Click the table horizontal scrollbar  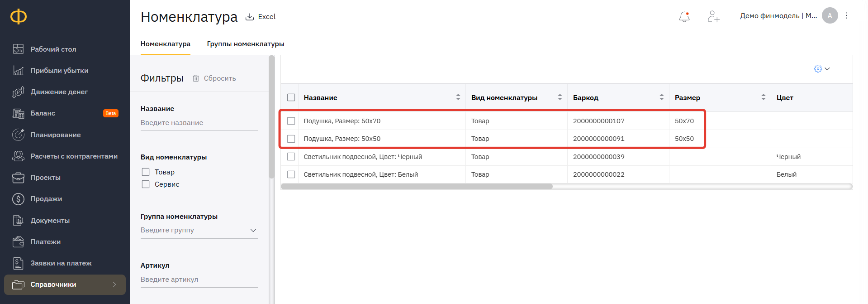[417, 187]
